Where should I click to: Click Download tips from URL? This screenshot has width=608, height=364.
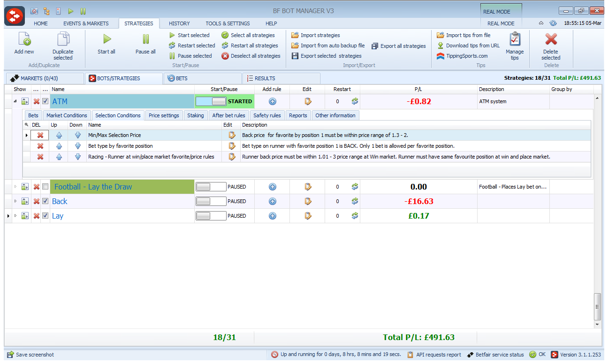click(468, 45)
